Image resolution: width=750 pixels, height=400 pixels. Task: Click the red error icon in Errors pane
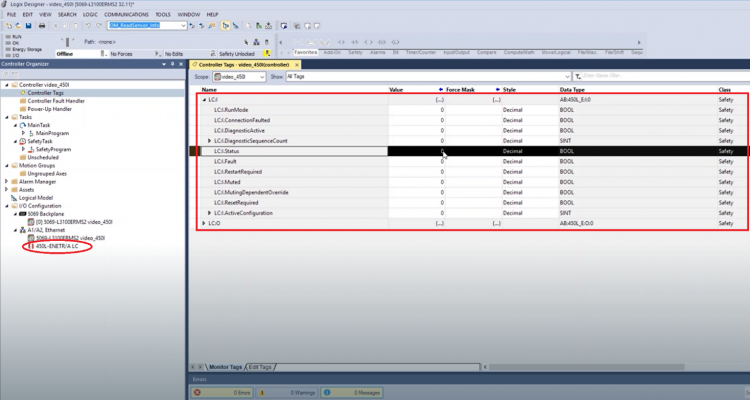click(197, 392)
